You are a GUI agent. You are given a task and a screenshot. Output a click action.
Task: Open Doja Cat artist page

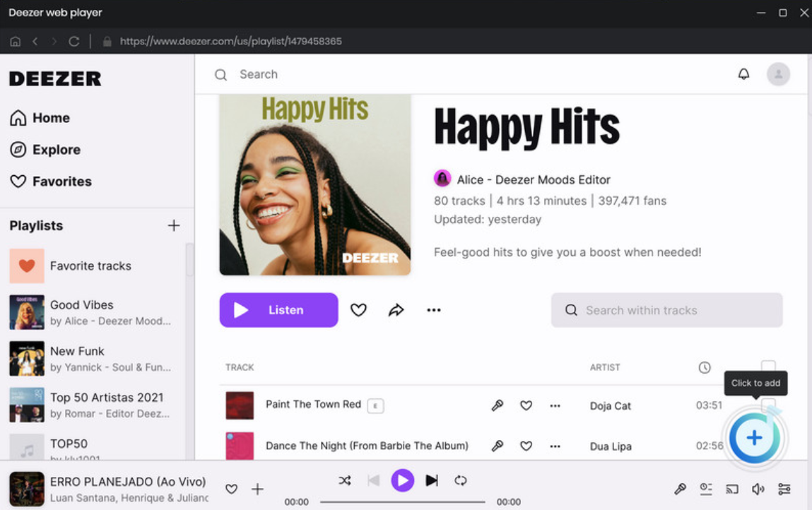611,406
